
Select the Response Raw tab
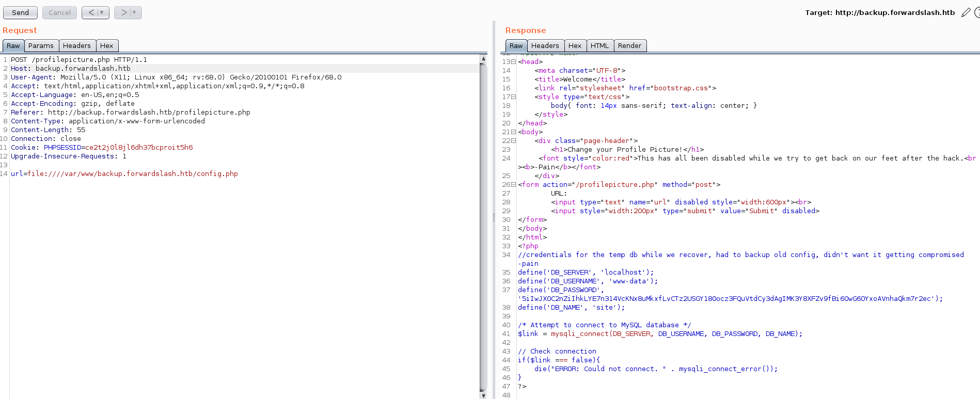516,45
